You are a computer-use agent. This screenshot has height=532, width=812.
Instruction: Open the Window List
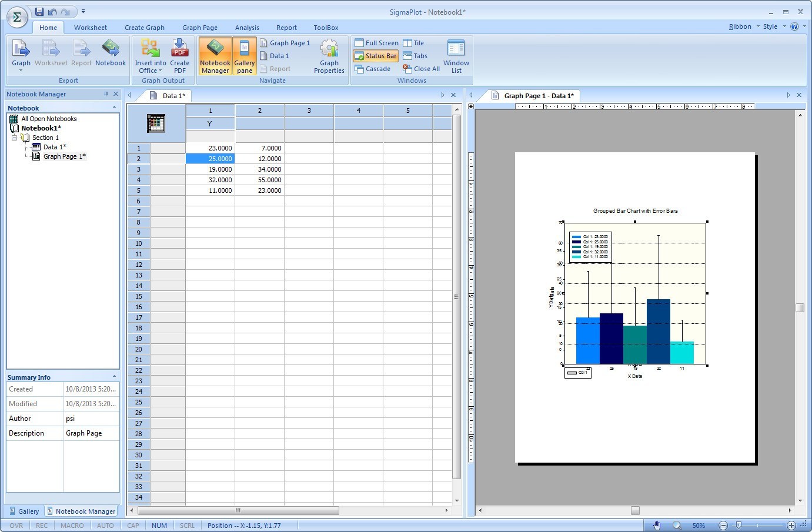click(x=456, y=56)
